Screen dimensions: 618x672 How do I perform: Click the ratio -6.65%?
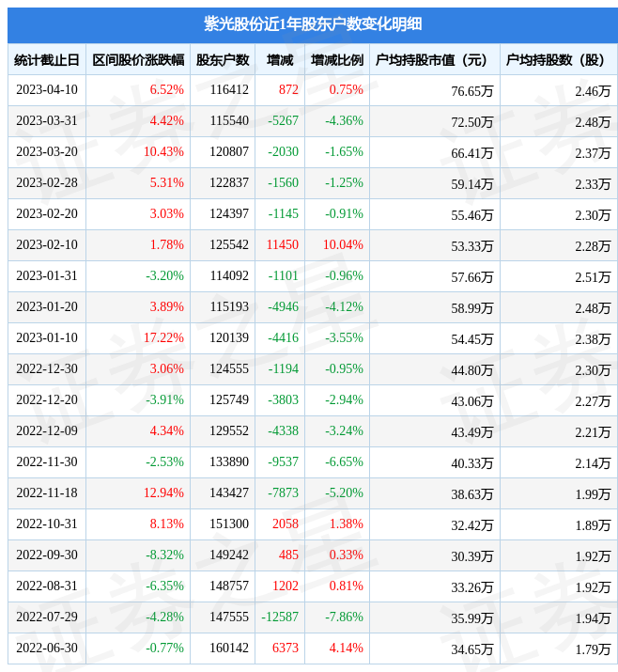pos(344,462)
